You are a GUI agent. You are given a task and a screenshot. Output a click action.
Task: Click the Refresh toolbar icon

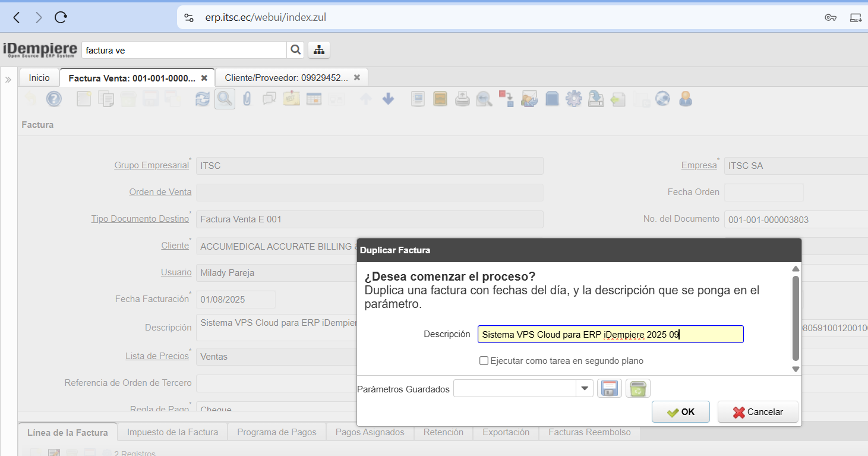(x=203, y=99)
